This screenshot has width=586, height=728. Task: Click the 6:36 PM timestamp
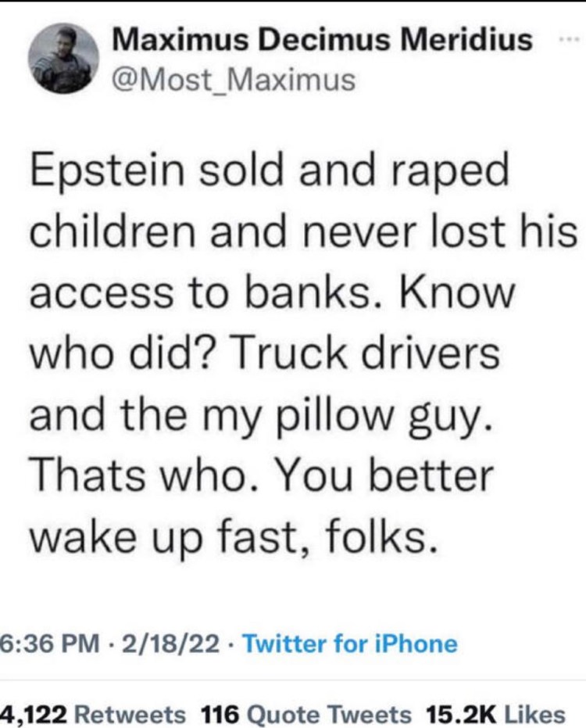point(51,644)
